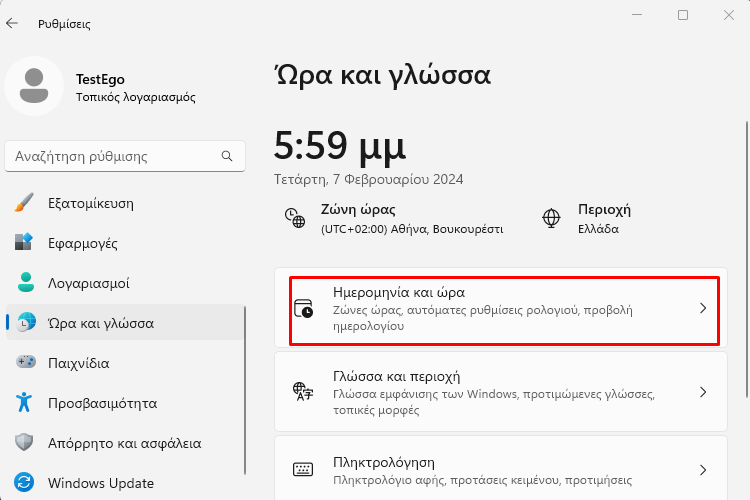Click the Ελλάδα region value
The width and height of the screenshot is (750, 500).
click(598, 229)
